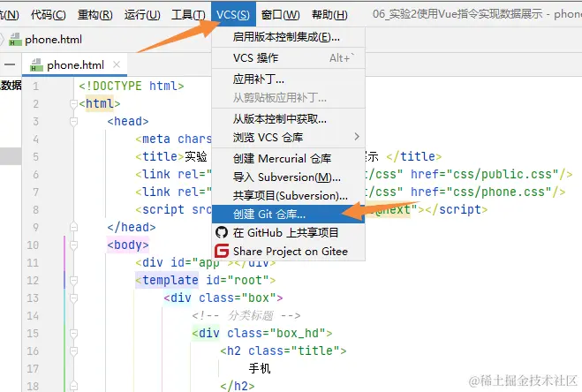
Task: Open the 重构(R) menu
Action: pos(95,14)
